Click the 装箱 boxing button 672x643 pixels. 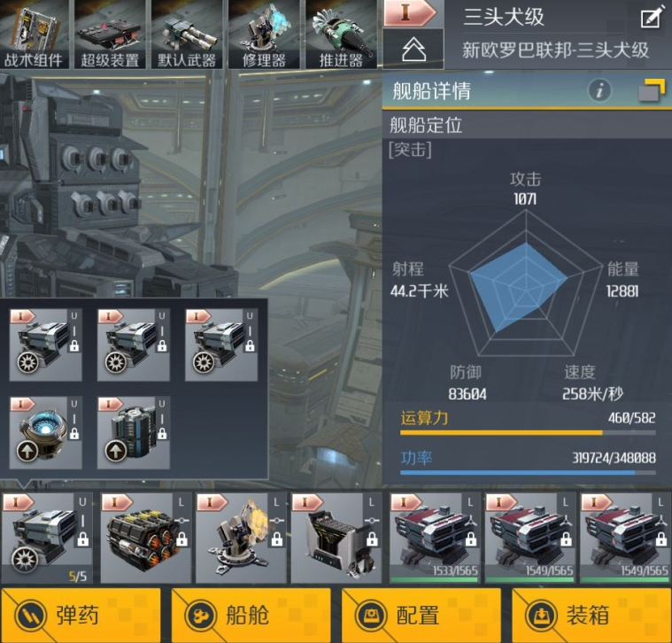591,616
